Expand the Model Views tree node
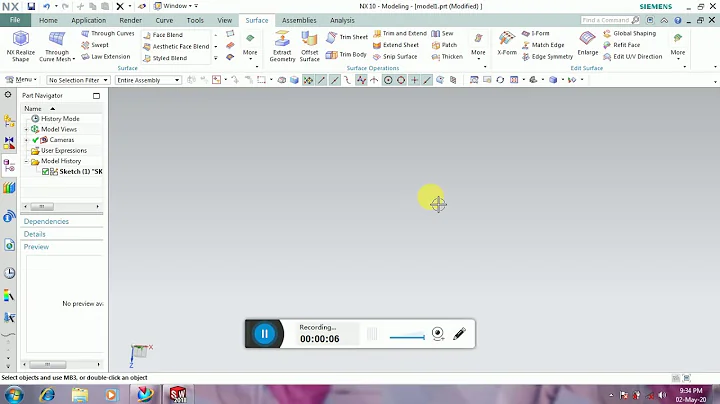This screenshot has width=720, height=404. click(x=26, y=129)
